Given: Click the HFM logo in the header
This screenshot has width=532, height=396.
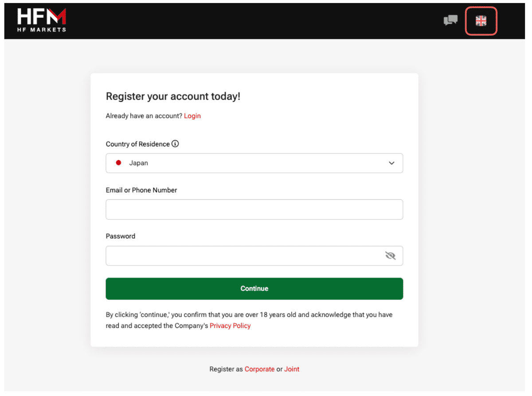Looking at the screenshot, I should click(42, 20).
